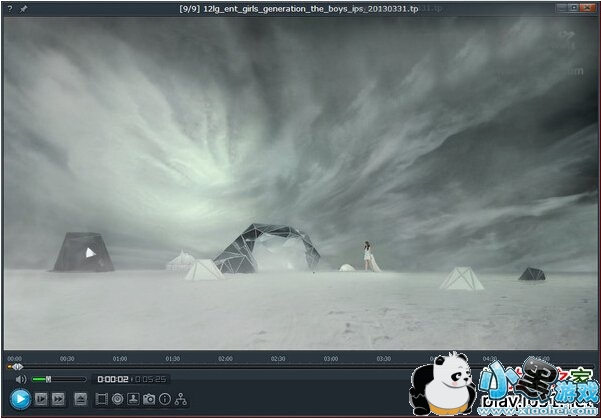Toggle the pin icon in the title bar

(x=23, y=8)
